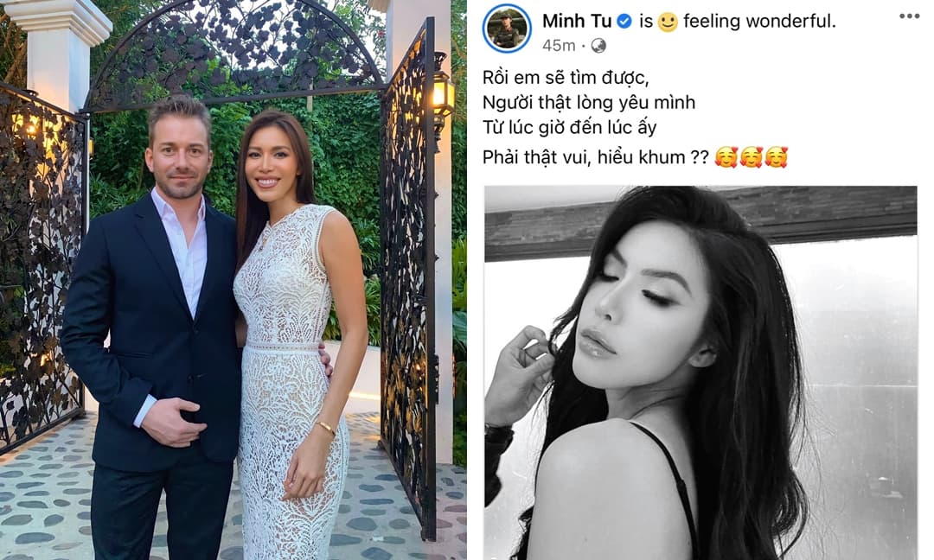Screen dimensions: 934x560
Task: Click the first heart-face emoji in the post
Action: [726, 157]
